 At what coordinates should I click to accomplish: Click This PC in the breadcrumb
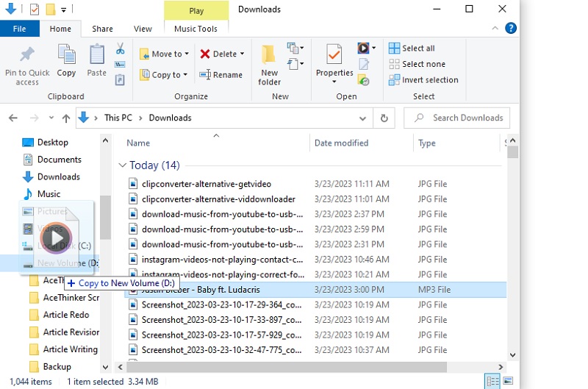(x=118, y=118)
